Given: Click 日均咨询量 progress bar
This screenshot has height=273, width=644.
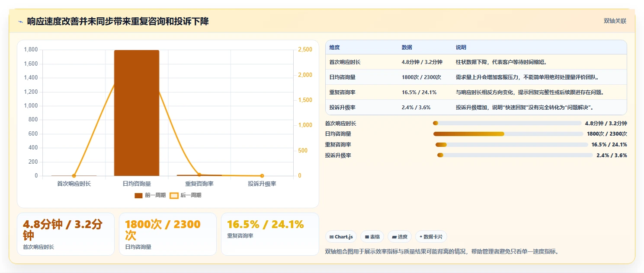Looking at the screenshot, I should (x=508, y=134).
